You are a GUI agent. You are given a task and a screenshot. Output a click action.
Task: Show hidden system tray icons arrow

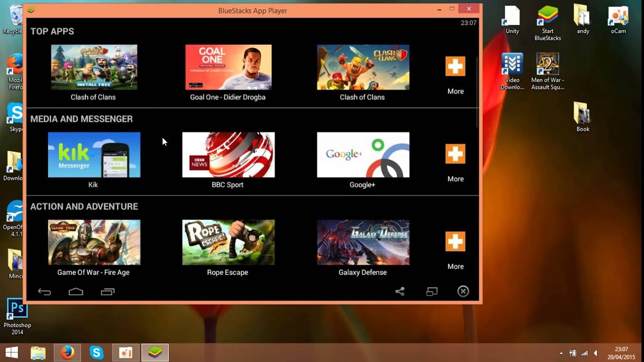tap(561, 353)
